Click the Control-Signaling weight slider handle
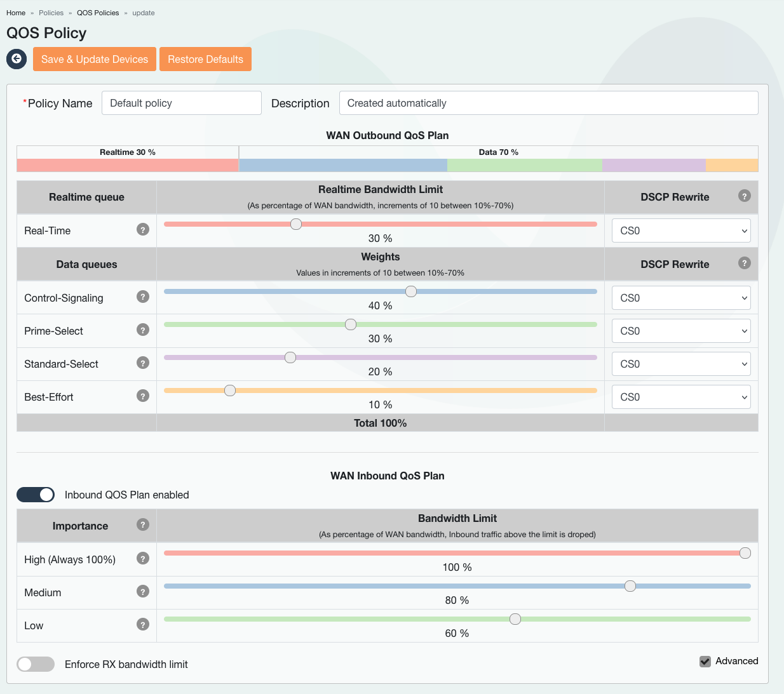Screen dimensions: 784x694 coord(411,291)
